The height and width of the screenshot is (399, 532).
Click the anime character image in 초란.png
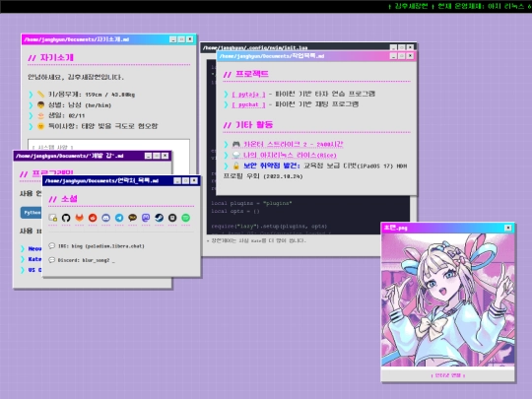click(x=448, y=299)
